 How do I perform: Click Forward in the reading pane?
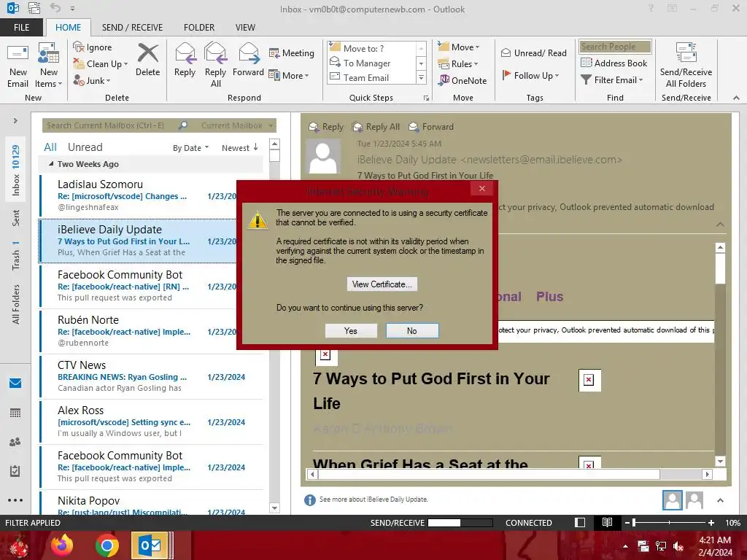pos(432,127)
